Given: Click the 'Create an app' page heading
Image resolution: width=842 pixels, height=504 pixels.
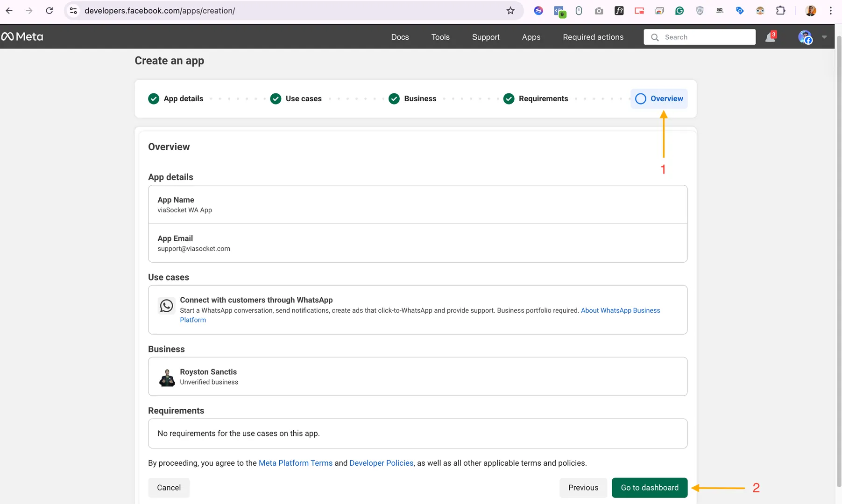Looking at the screenshot, I should [169, 61].
